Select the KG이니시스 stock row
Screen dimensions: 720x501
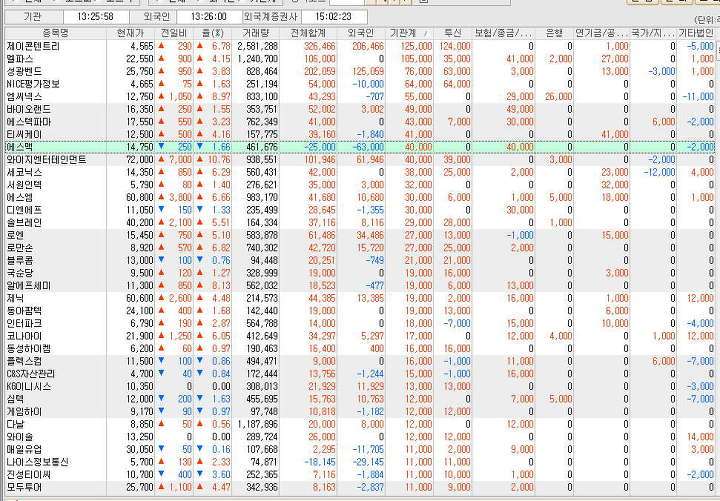pyautogui.click(x=360, y=386)
